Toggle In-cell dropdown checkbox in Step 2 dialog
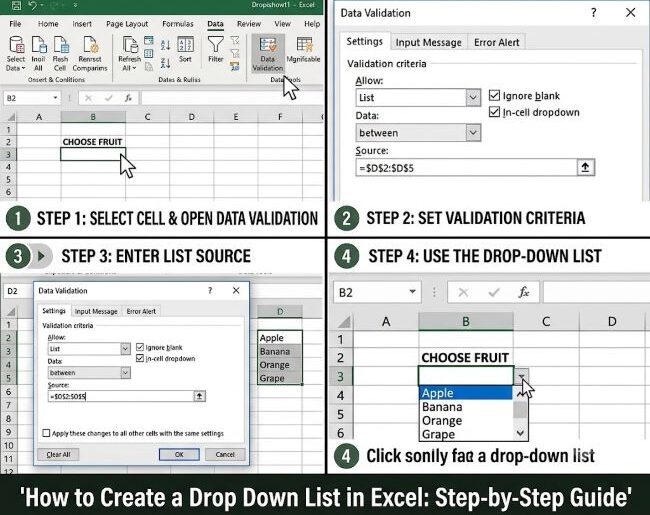This screenshot has height=515, width=650. (x=494, y=112)
